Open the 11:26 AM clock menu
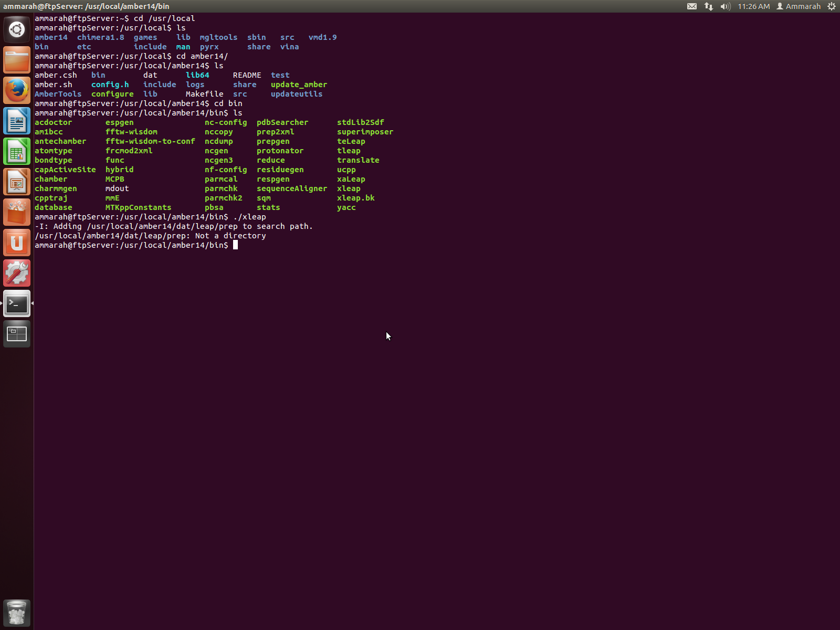The image size is (840, 630). click(x=753, y=6)
